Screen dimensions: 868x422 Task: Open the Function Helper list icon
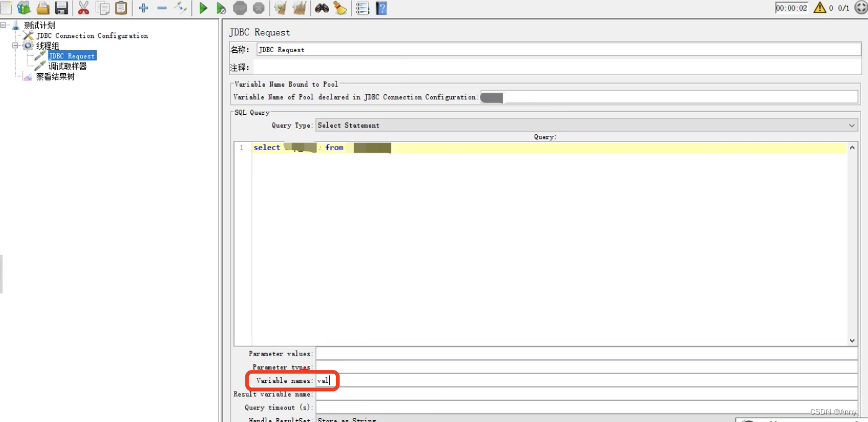coord(363,8)
